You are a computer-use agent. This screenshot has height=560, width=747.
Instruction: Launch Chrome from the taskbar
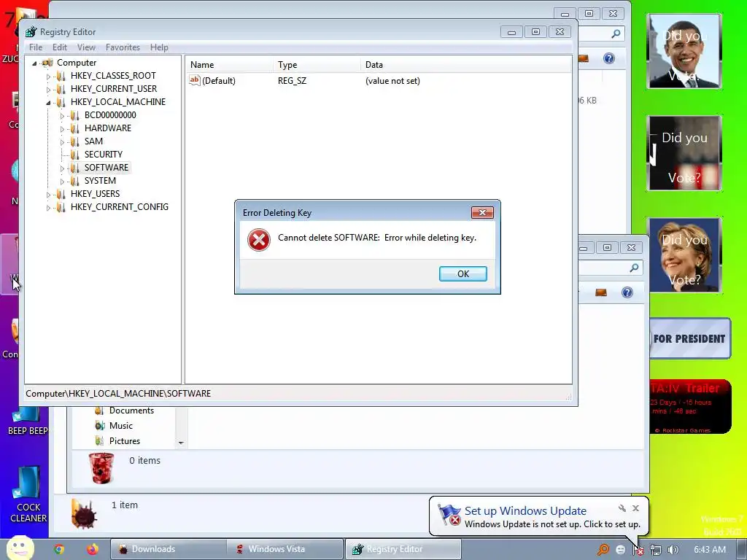[59, 549]
